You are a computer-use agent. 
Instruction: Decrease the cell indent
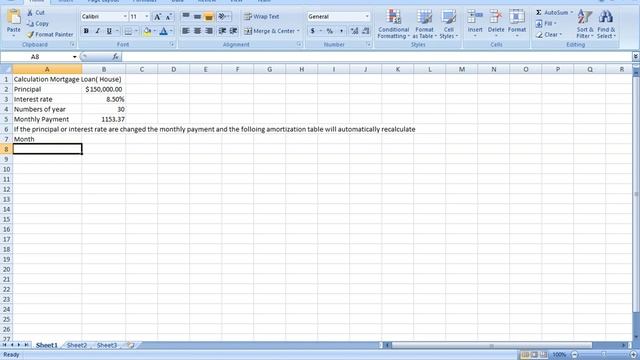coord(222,31)
